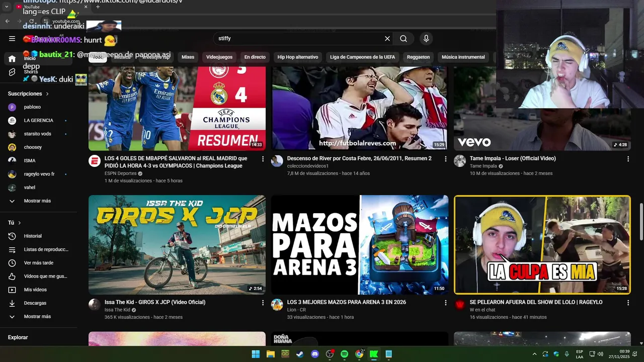The height and width of the screenshot is (362, 644).
Task: Open options menu for ESPN Mbappé video
Action: (x=263, y=159)
